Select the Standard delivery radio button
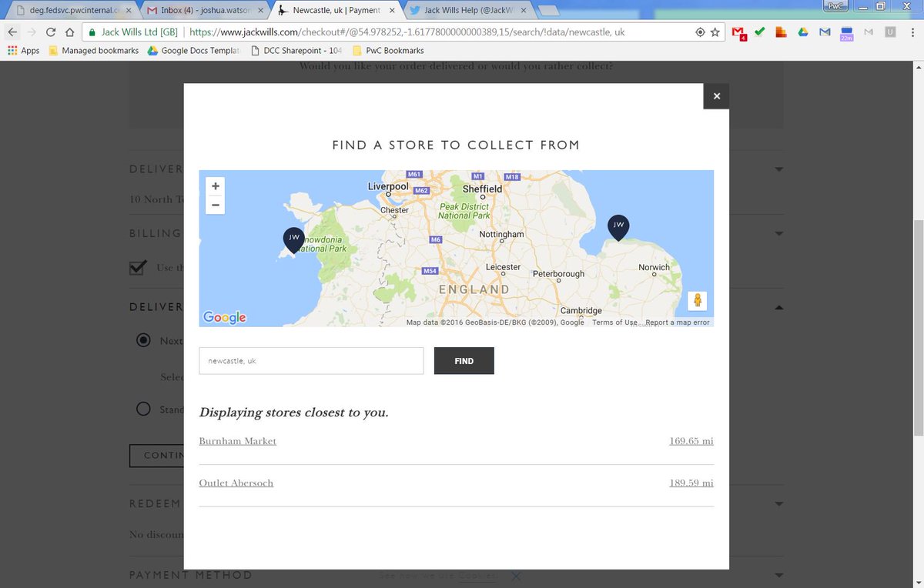The image size is (924, 588). tap(142, 409)
